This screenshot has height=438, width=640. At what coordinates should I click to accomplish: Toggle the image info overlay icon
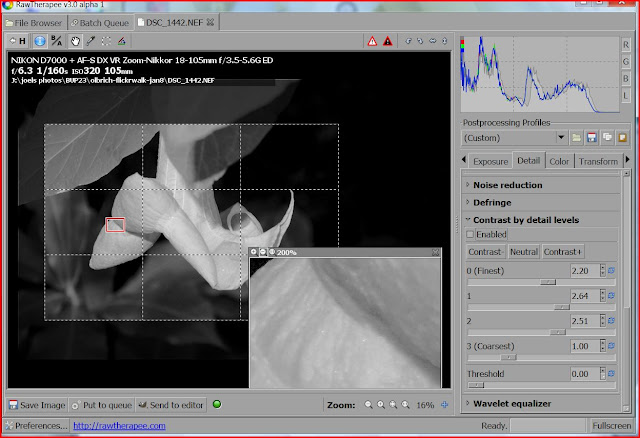click(x=40, y=41)
